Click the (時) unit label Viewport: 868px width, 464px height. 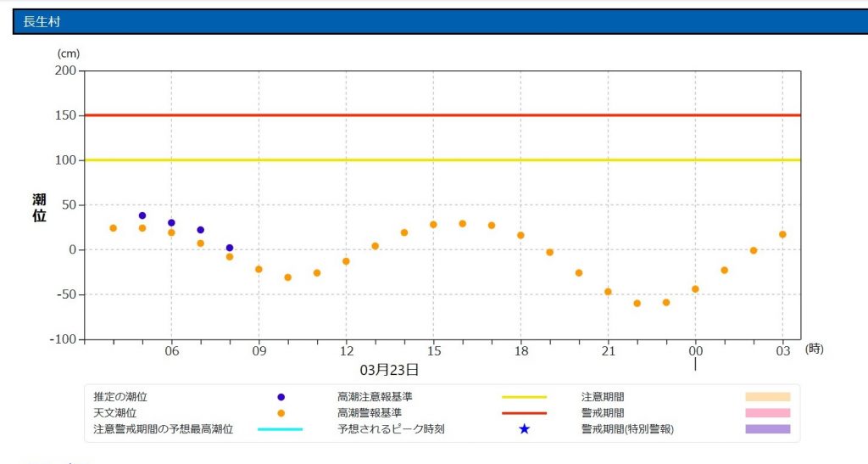(815, 349)
